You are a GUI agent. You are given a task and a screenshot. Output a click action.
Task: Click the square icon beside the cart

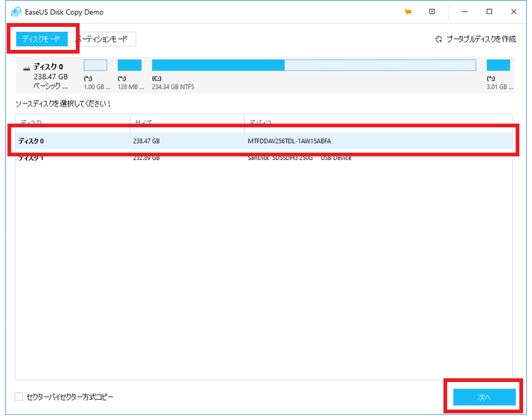[432, 12]
